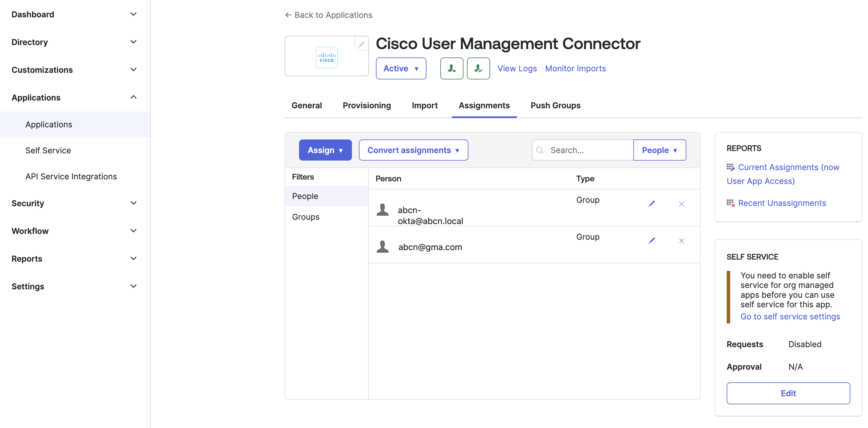Expand the Dashboard menu chevron
Image resolution: width=868 pixels, height=428 pixels.
133,14
